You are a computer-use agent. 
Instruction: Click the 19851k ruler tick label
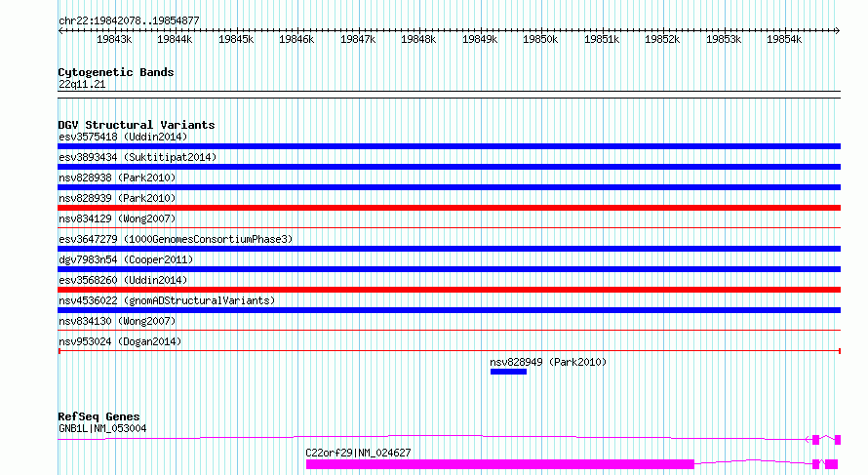coord(601,39)
